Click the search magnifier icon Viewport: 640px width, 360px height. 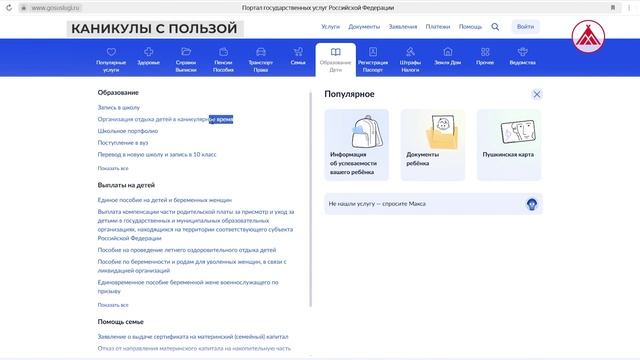pyautogui.click(x=495, y=27)
